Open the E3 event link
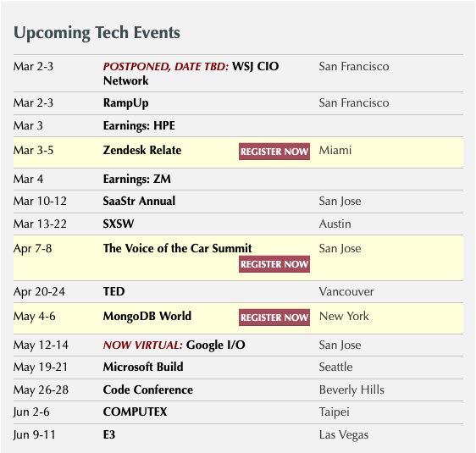This screenshot has width=476, height=453. (109, 434)
